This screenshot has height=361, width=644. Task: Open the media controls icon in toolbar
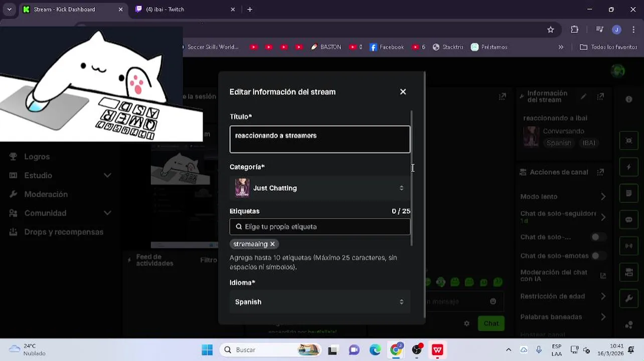599,30
